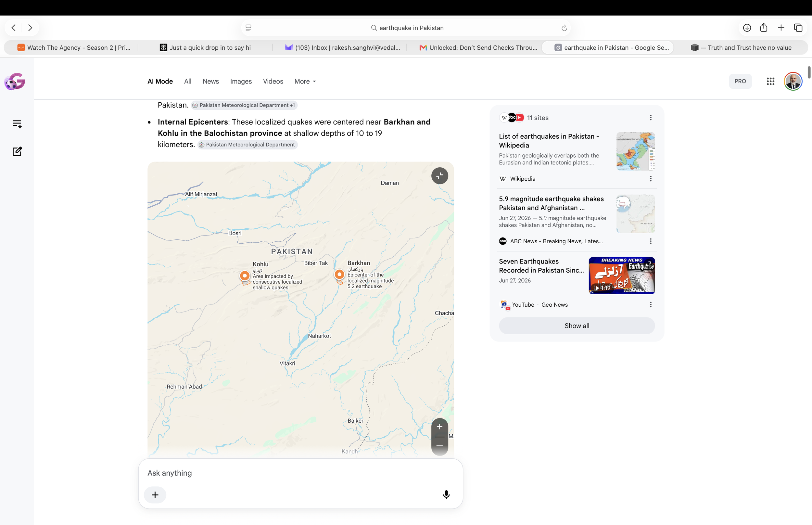Image resolution: width=812 pixels, height=525 pixels.
Task: Click the Rehman Abad label on the map
Action: click(184, 387)
